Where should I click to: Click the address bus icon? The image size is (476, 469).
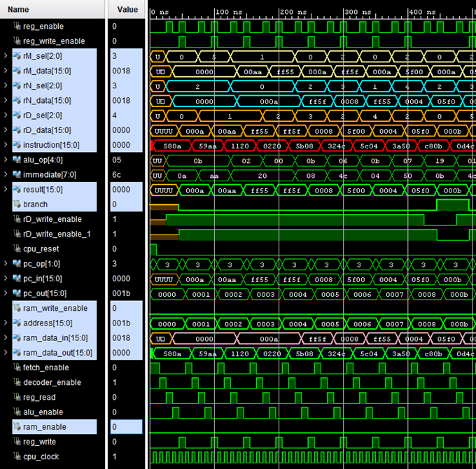pos(17,323)
